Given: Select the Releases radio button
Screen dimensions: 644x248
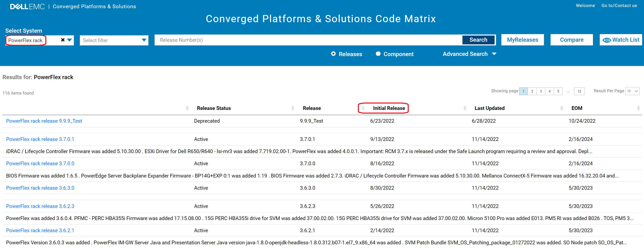Looking at the screenshot, I should pos(333,54).
